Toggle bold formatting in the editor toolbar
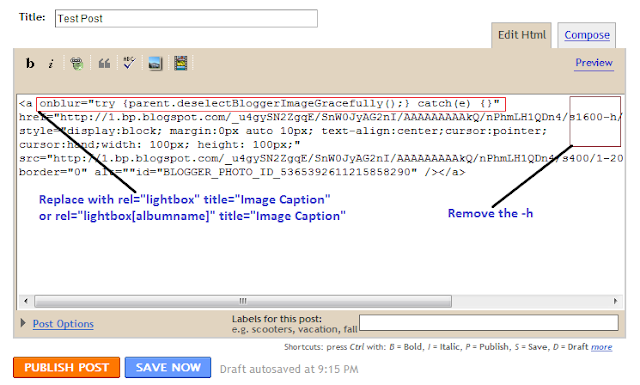The height and width of the screenshot is (385, 640). point(30,63)
